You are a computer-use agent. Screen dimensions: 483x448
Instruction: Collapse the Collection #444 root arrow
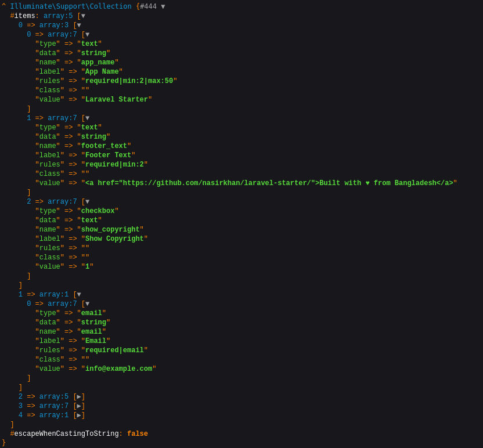tap(163, 7)
